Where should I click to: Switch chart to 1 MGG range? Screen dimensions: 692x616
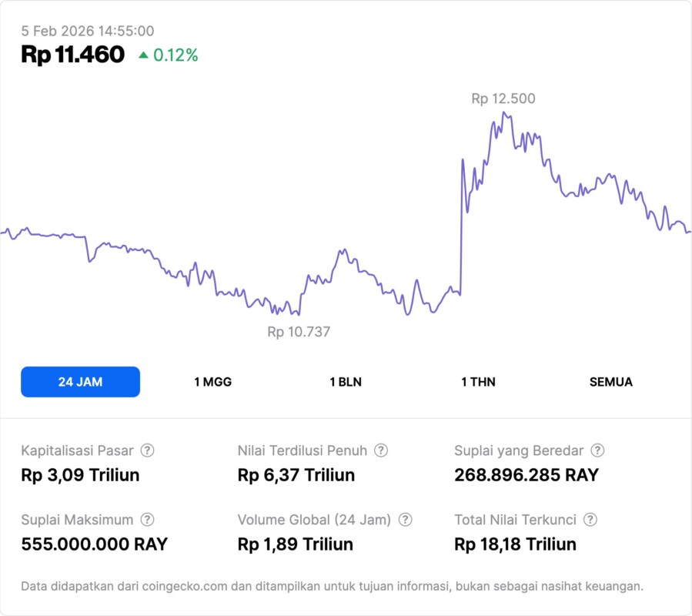(212, 382)
